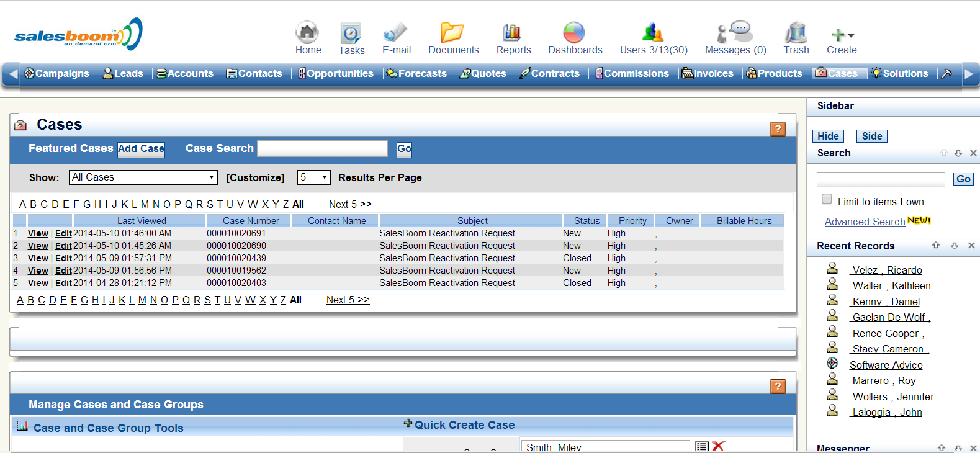Move Recent Records panel down
The width and height of the screenshot is (980, 453).
pyautogui.click(x=955, y=246)
